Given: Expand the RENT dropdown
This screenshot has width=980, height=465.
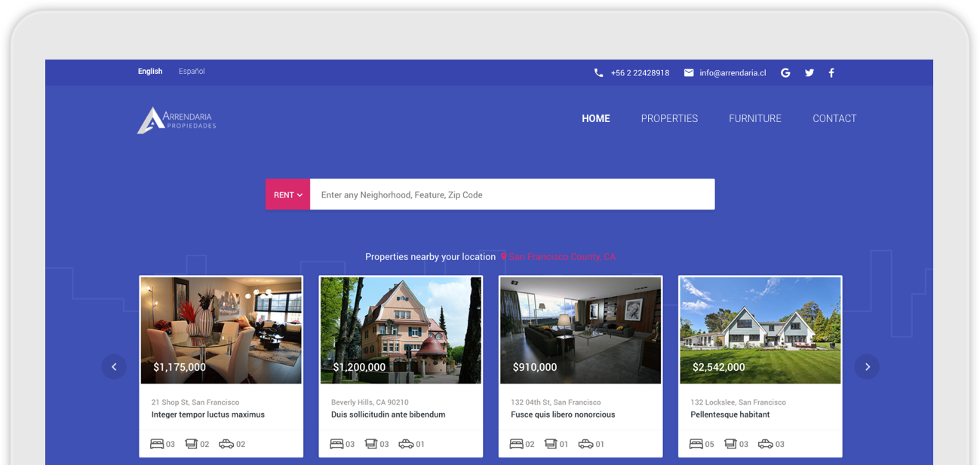Looking at the screenshot, I should [x=287, y=194].
